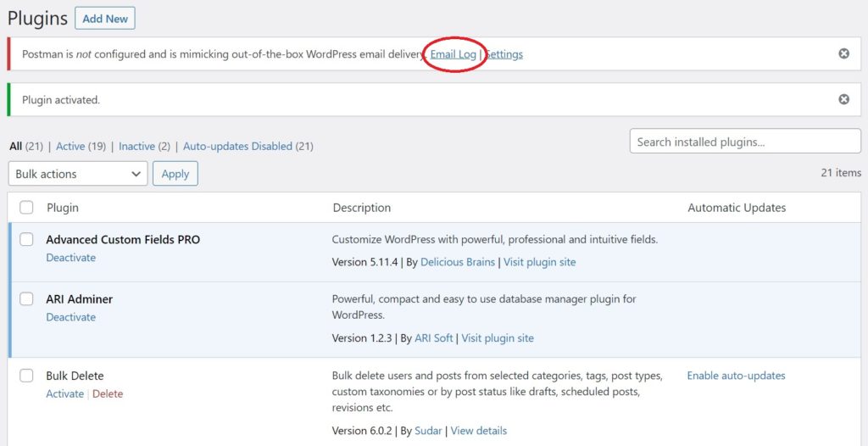This screenshot has height=446, width=868.
Task: Deactivate the ARI Adminer plugin
Action: [x=71, y=317]
